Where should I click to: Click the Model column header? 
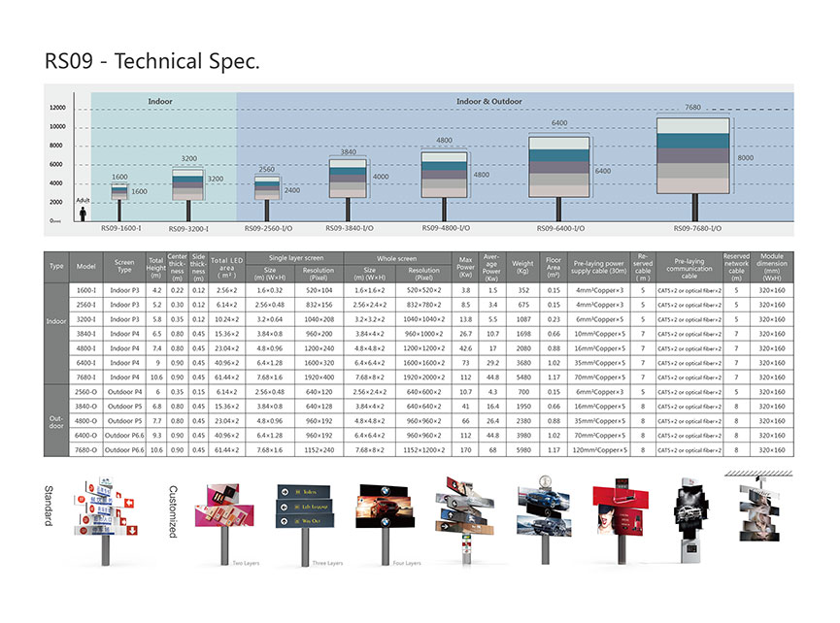click(86, 266)
